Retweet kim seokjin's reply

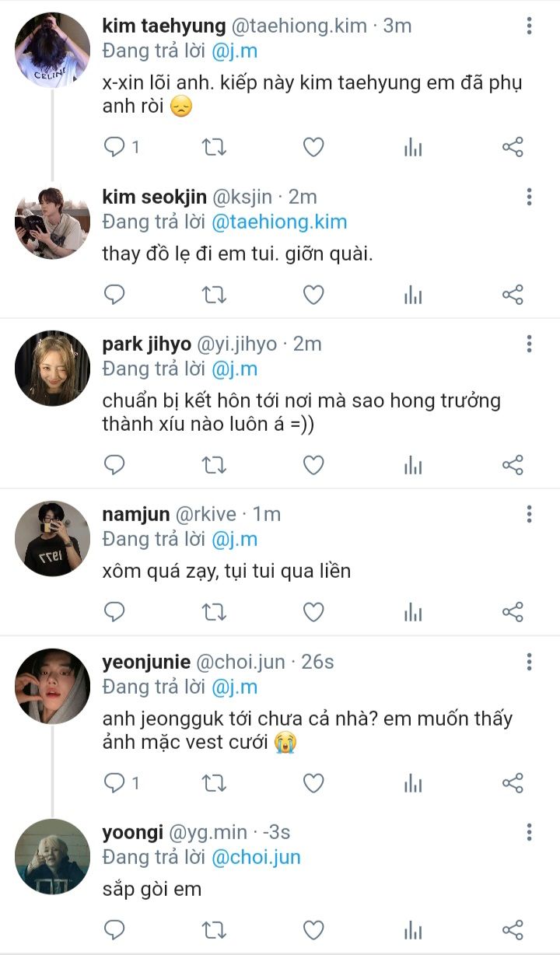coord(214,295)
